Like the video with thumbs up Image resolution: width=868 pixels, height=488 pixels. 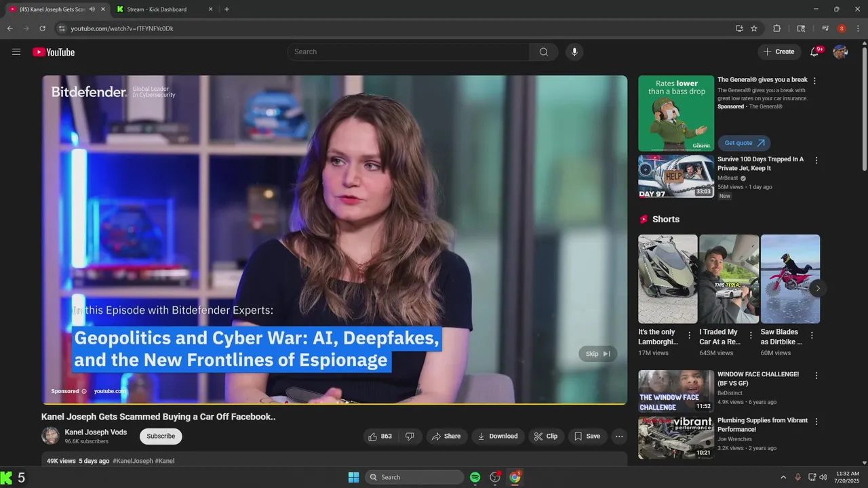click(380, 436)
